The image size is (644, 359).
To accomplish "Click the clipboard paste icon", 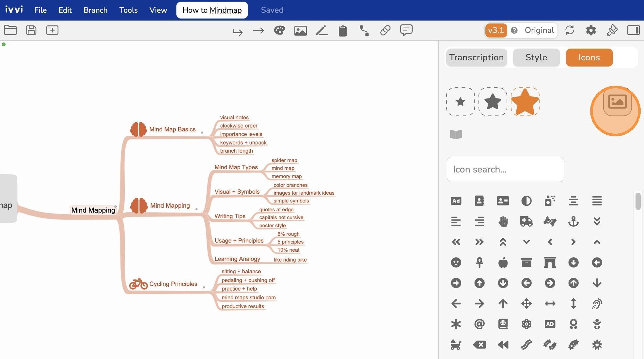I will click(343, 31).
